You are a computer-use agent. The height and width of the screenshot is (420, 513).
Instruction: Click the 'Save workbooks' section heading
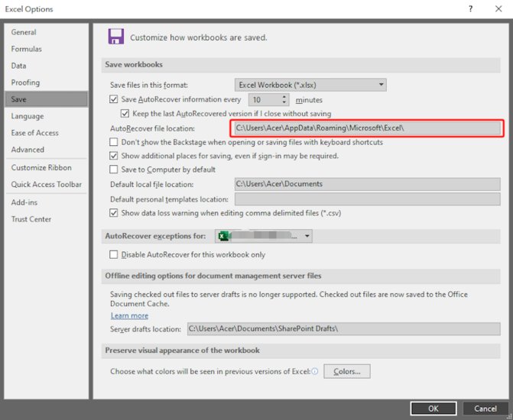pos(134,64)
